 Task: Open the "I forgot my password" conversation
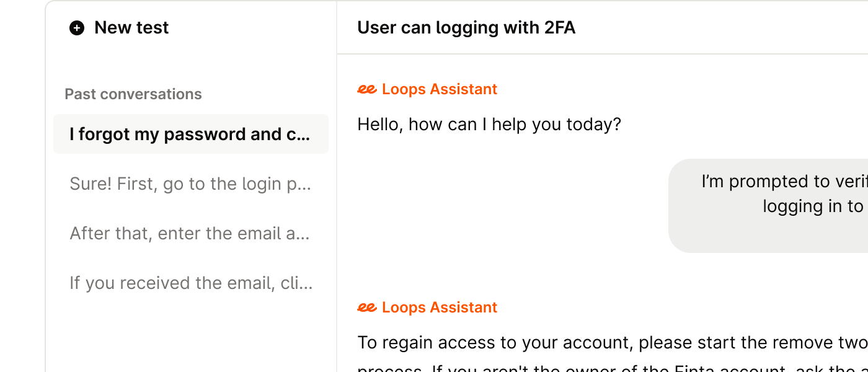click(x=190, y=134)
